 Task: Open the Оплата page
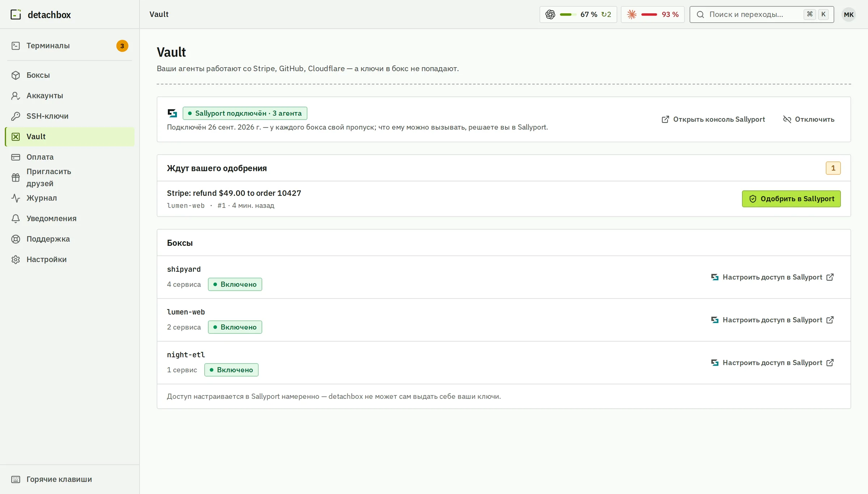click(69, 157)
